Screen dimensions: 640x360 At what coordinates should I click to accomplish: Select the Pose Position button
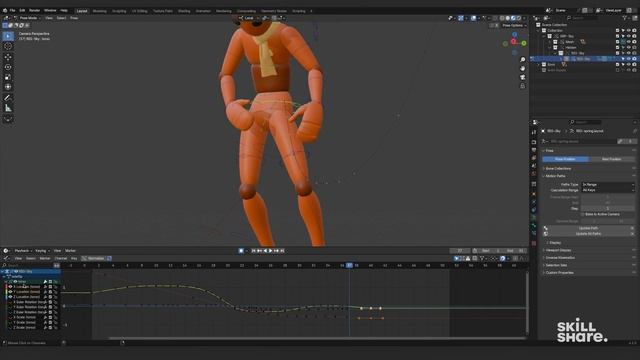(x=565, y=159)
